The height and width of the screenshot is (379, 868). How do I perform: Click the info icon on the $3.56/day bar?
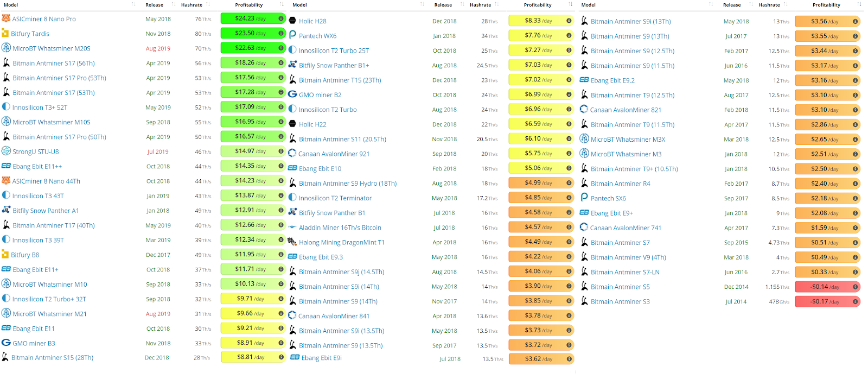[x=855, y=22]
